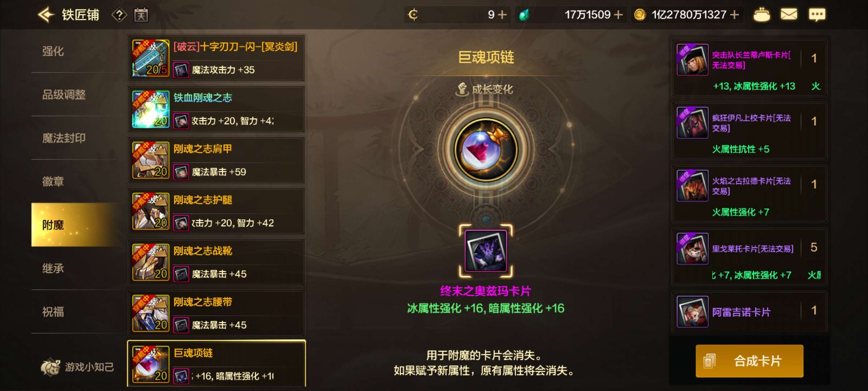Image resolution: width=868 pixels, height=391 pixels.
Task: Select the 铁血刚魂之志 equipment entry
Action: (x=216, y=109)
